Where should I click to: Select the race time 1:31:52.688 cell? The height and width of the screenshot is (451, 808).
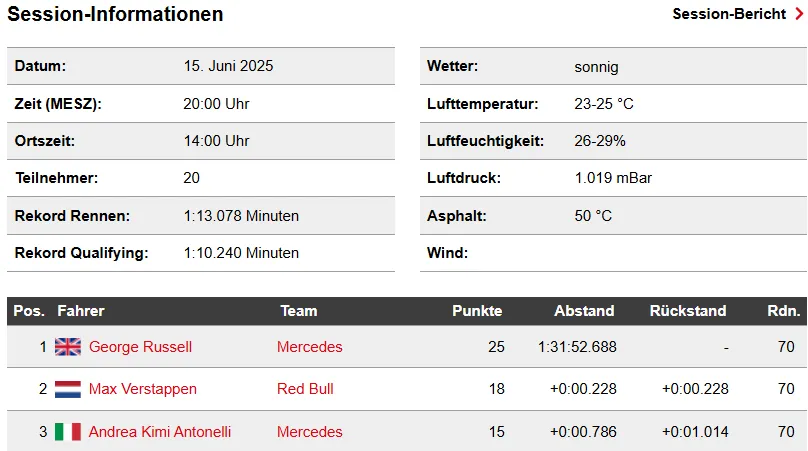pos(577,347)
